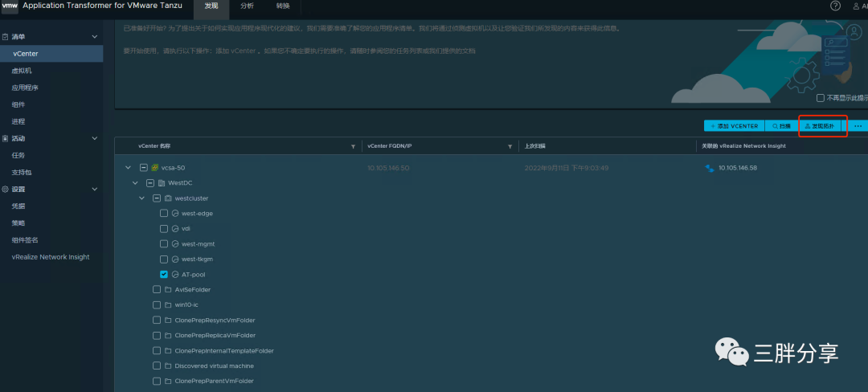Check the west-mgmt checkbox
Viewport: 868px width, 392px height.
click(164, 244)
